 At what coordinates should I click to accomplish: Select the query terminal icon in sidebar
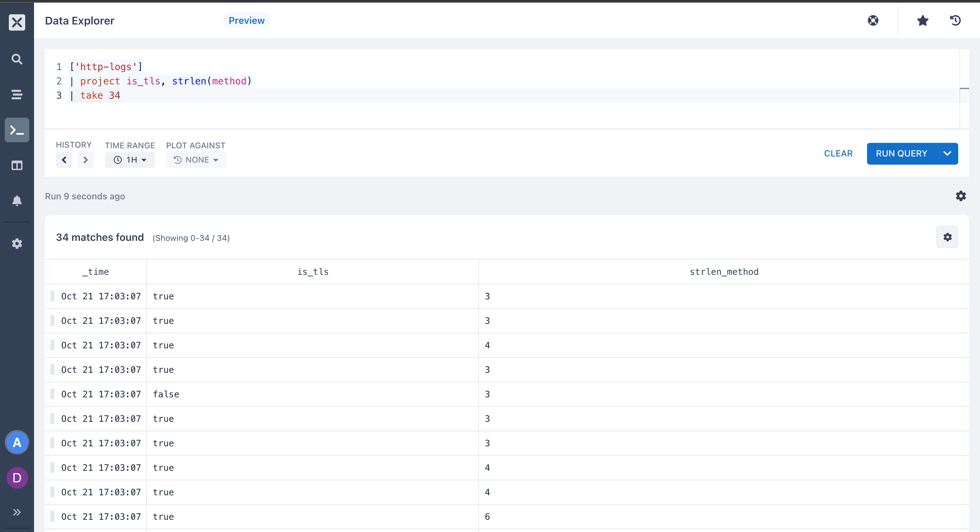click(17, 130)
